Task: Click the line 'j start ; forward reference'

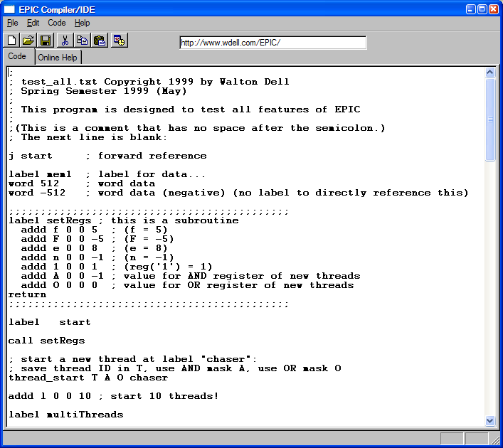Action: [107, 156]
